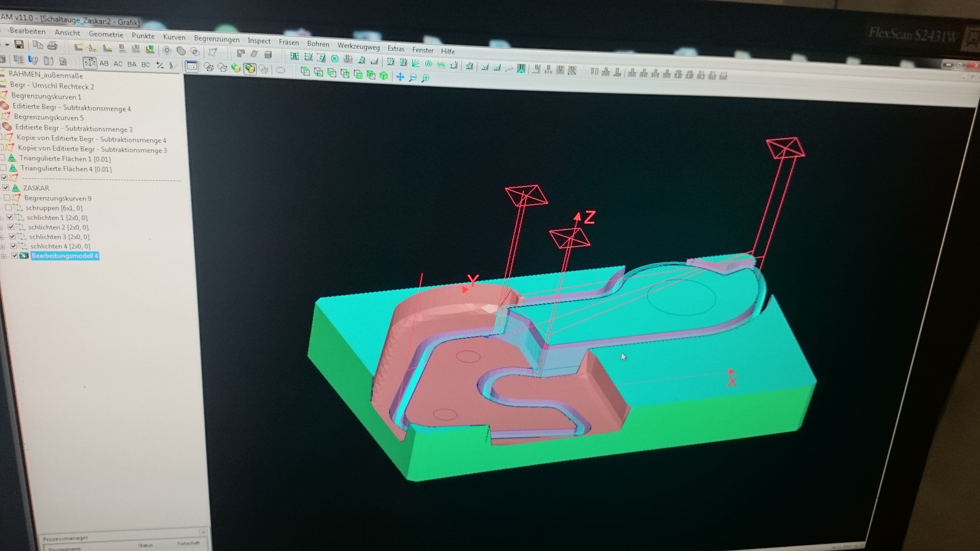Click the Save floppy disk icon
The image size is (980, 551).
coord(19,44)
